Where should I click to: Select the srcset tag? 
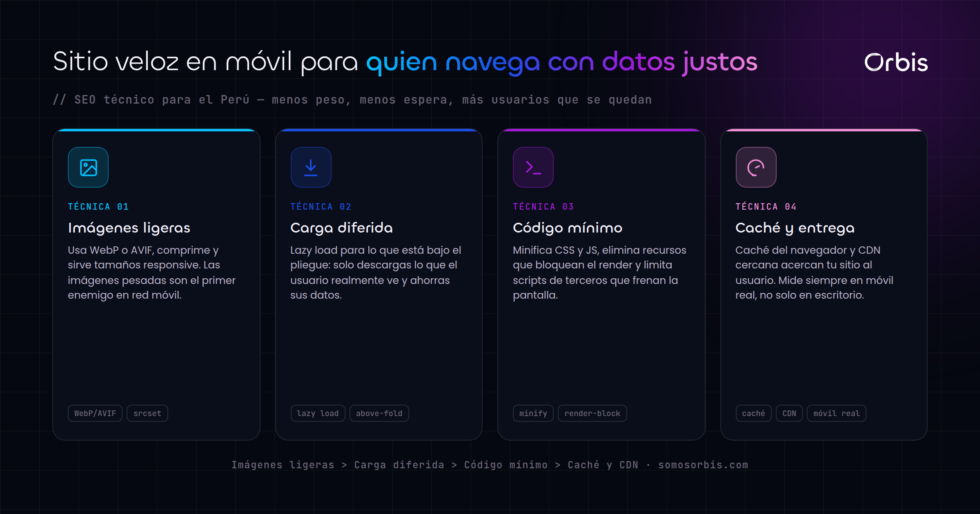point(147,413)
